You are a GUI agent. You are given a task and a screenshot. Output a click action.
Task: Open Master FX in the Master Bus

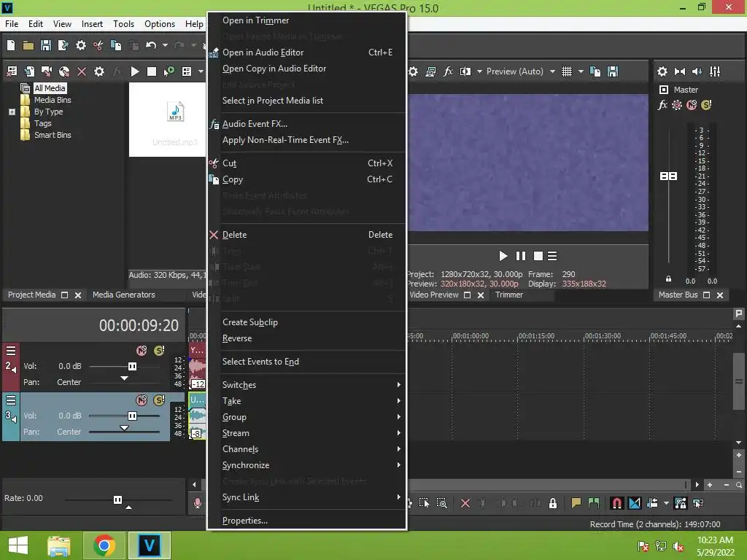[x=662, y=105]
